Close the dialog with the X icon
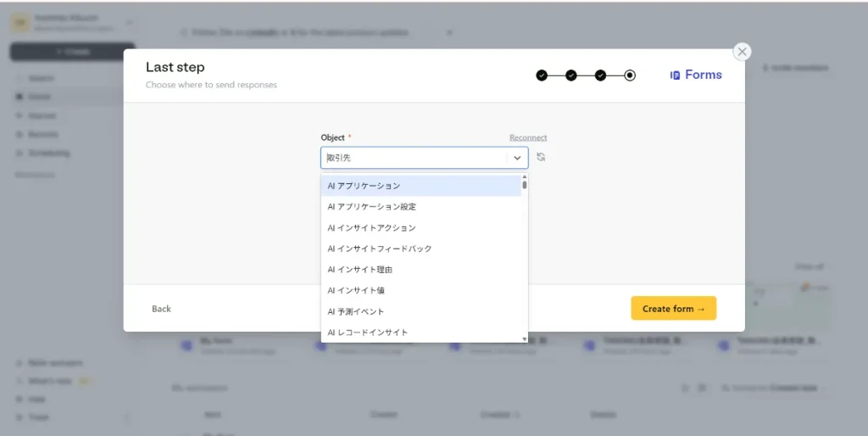868x436 pixels. tap(742, 52)
